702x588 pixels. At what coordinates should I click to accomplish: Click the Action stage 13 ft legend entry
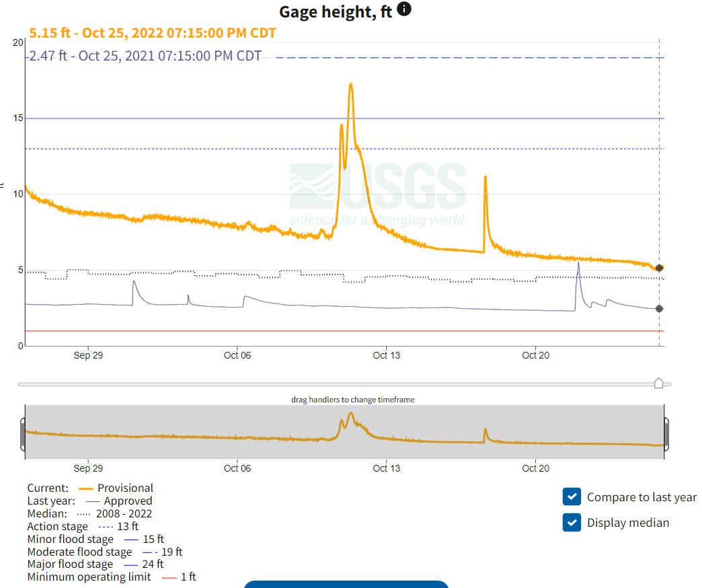pyautogui.click(x=82, y=527)
